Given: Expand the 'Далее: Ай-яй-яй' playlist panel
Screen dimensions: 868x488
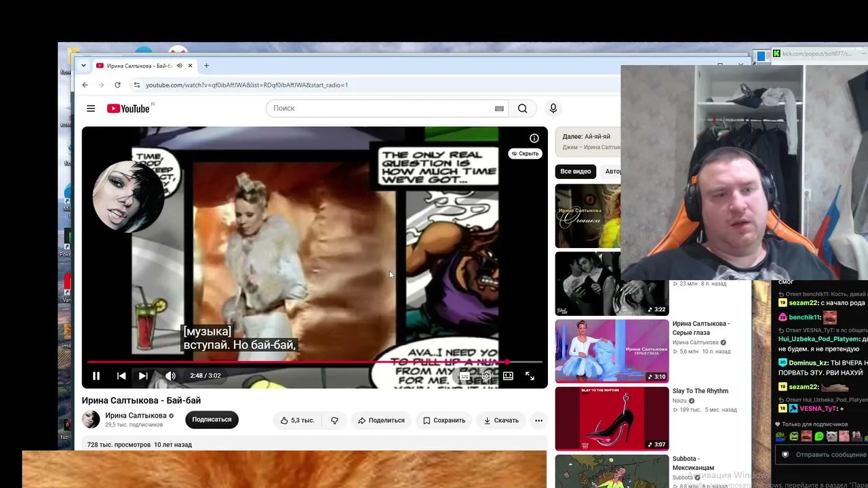Looking at the screenshot, I should pos(589,141).
